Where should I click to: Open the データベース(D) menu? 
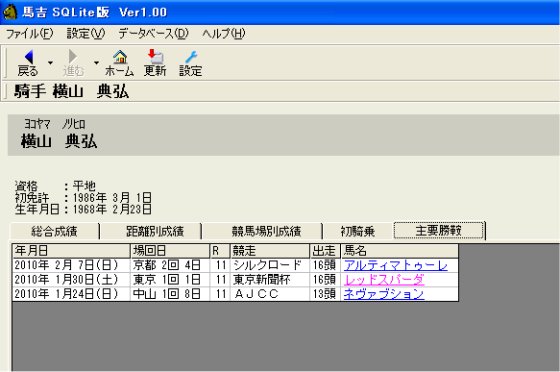pos(153,34)
